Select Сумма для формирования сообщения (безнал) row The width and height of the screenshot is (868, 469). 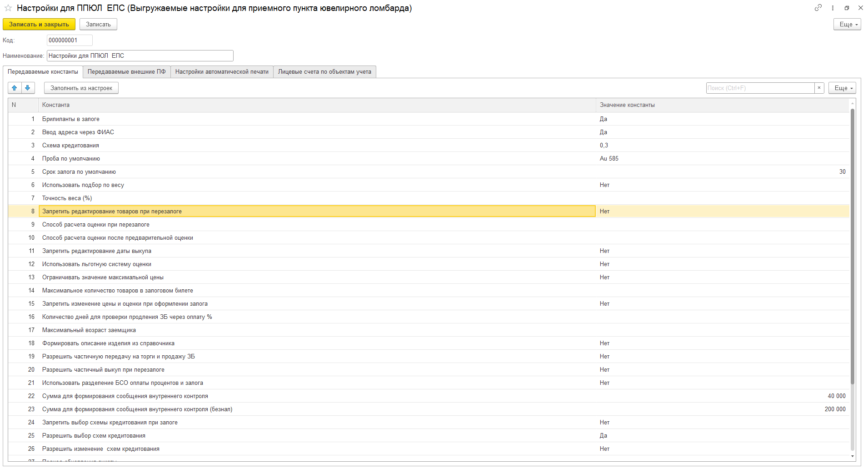(429, 409)
